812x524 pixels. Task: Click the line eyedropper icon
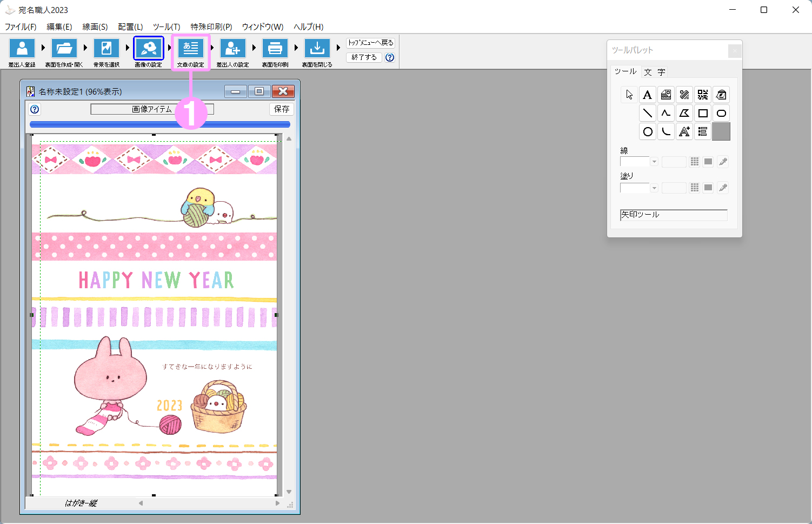[x=723, y=162]
